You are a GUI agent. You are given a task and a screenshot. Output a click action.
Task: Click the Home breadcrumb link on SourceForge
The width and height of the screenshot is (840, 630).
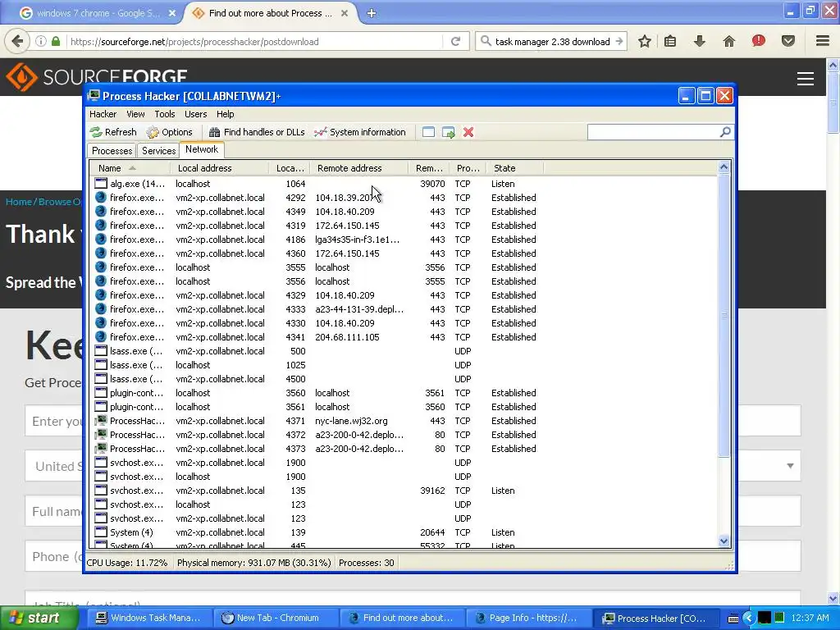(x=19, y=202)
